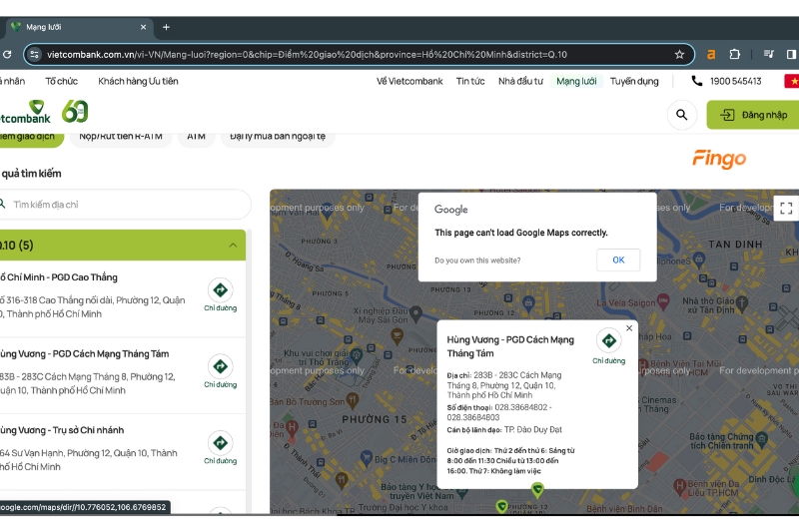
Task: Select the Mạng lưới menu item
Action: pyautogui.click(x=576, y=81)
